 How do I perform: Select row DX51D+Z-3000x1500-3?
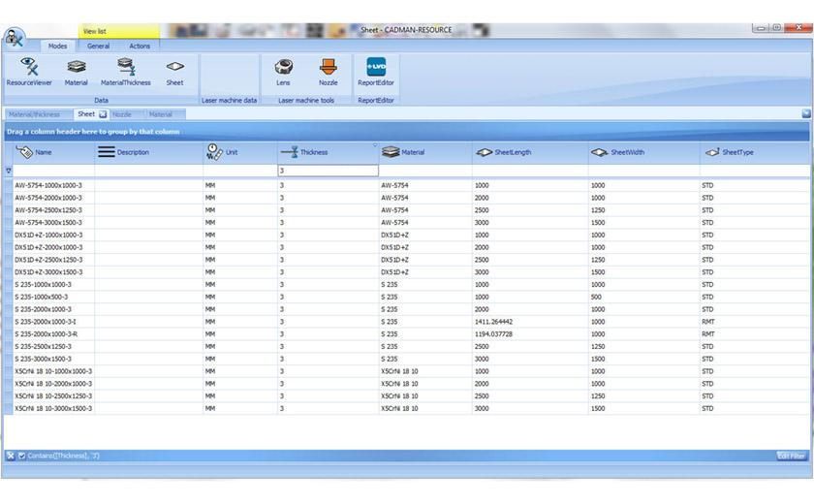click(407, 272)
